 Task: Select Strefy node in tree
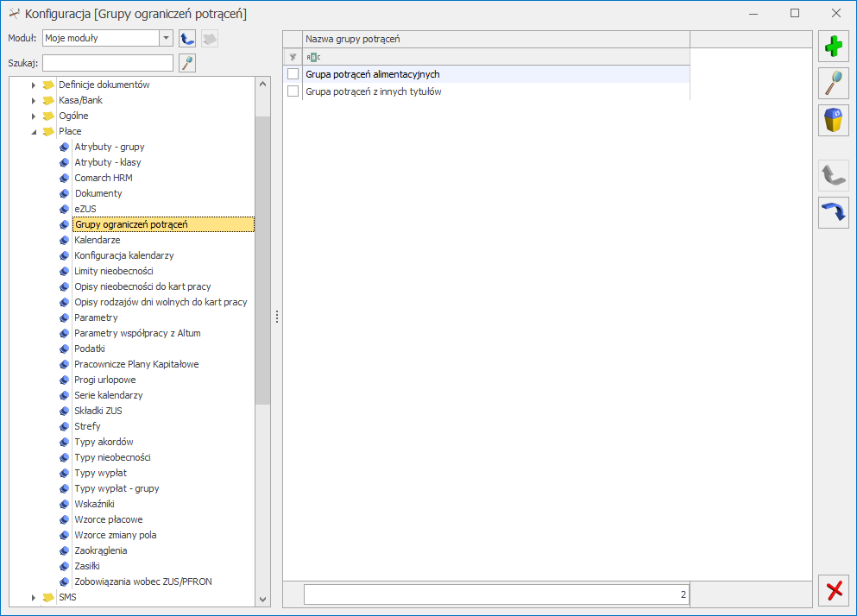(87, 426)
